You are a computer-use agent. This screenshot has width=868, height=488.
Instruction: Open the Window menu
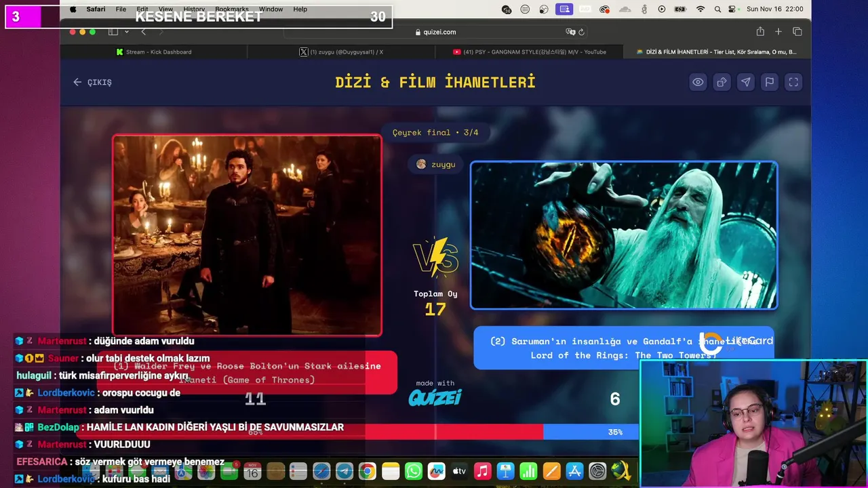[271, 9]
